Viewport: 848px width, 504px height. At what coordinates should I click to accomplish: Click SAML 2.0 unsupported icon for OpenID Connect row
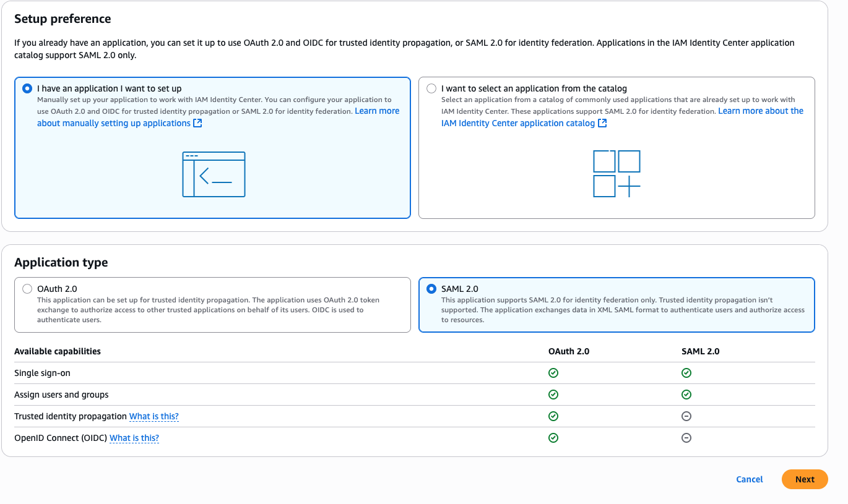click(x=686, y=438)
